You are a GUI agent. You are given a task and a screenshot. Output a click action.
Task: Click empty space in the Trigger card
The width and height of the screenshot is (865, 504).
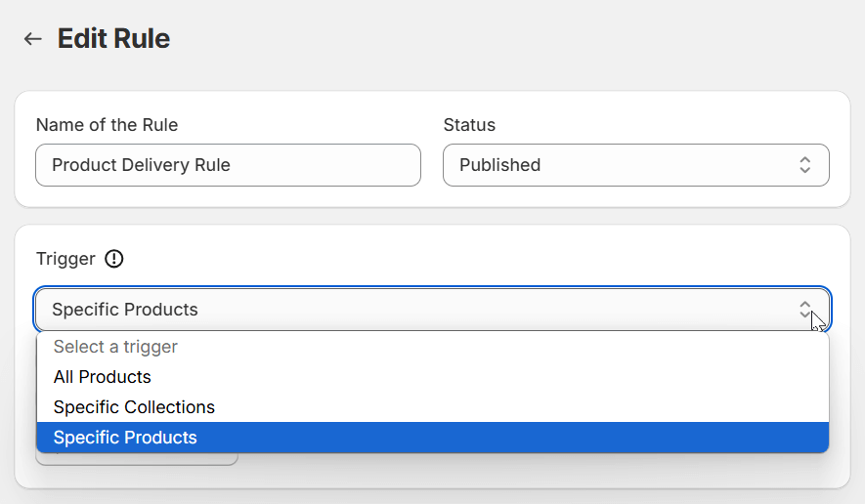coord(489,259)
